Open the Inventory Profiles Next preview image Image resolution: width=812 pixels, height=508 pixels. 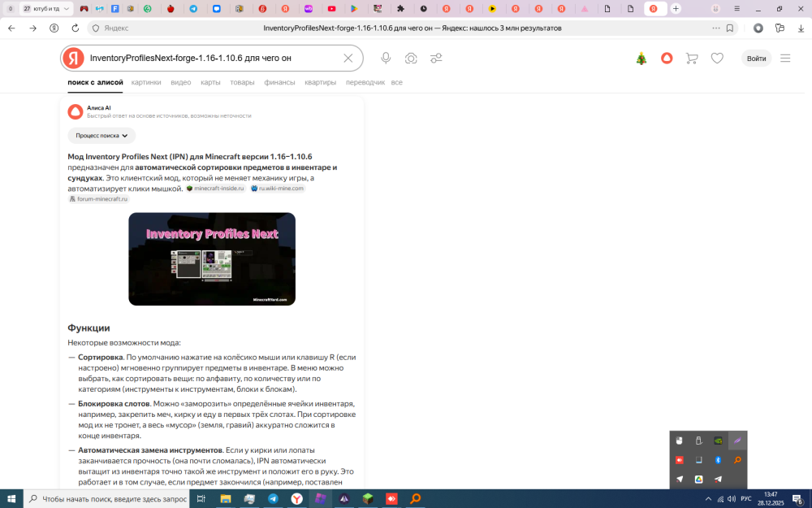tap(212, 258)
